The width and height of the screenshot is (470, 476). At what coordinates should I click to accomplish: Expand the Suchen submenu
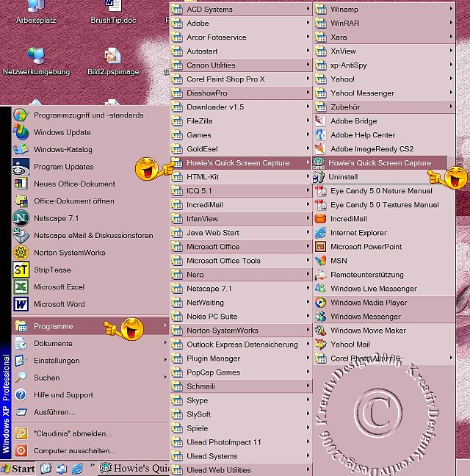pyautogui.click(x=90, y=378)
